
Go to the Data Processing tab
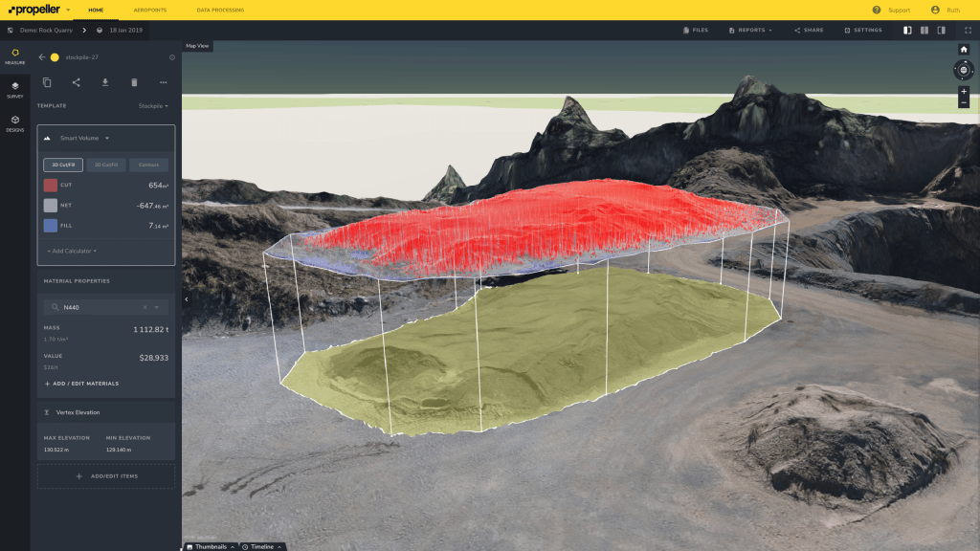click(220, 10)
